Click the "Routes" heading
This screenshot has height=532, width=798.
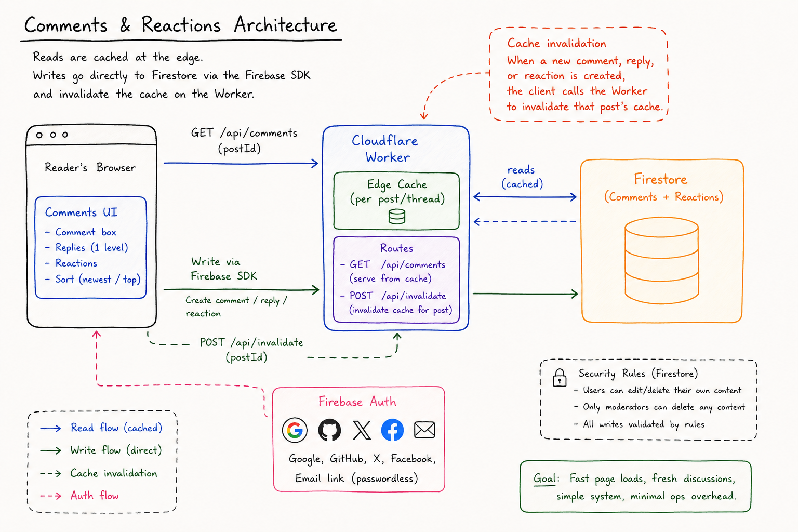[x=396, y=248]
